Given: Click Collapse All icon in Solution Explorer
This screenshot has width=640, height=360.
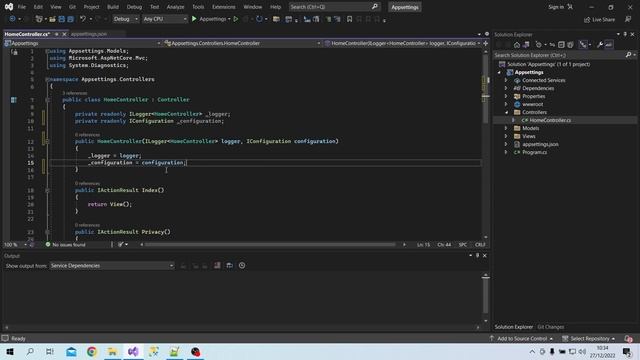Looking at the screenshot, I should click(561, 44).
